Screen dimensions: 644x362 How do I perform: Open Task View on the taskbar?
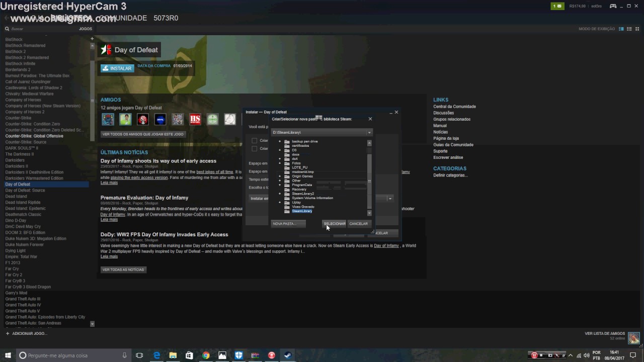[139, 355]
